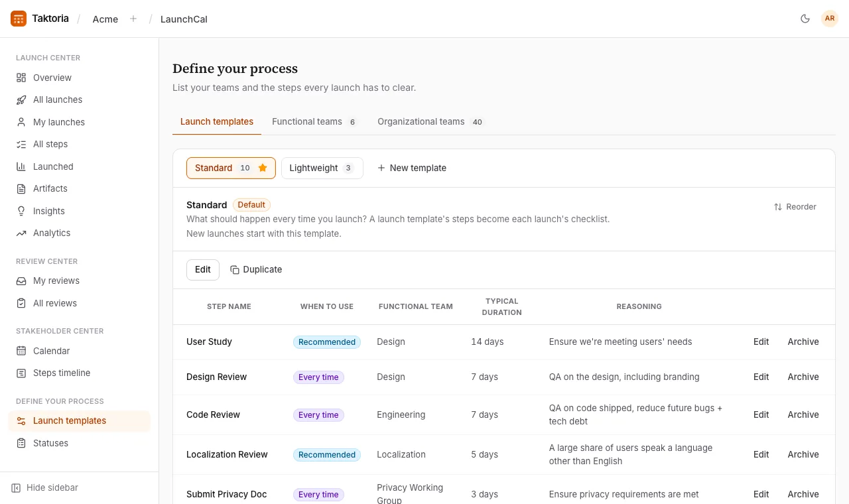Screen dimensions: 849x504
Task: Click the plus icon next to Acme
Action: pos(133,19)
